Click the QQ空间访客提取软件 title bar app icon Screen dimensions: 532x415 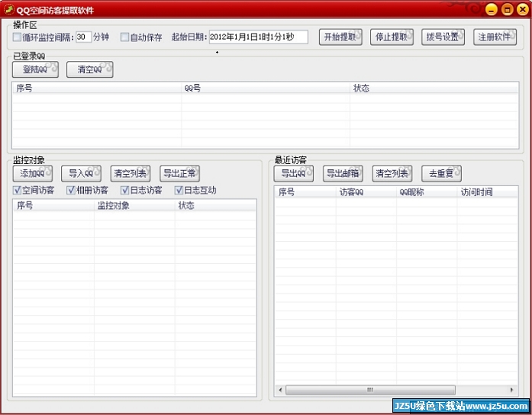(x=9, y=9)
